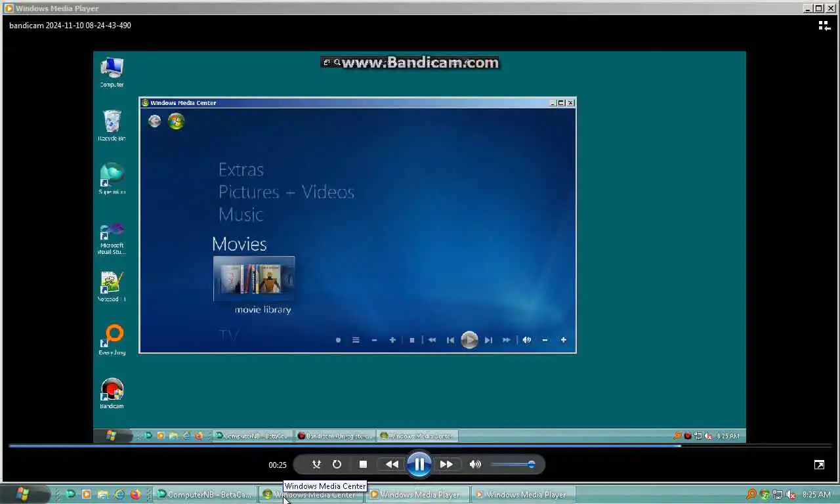Viewport: 840px width, 504px height.
Task: Click the Recycle Bin desktop icon in video
Action: (112, 125)
